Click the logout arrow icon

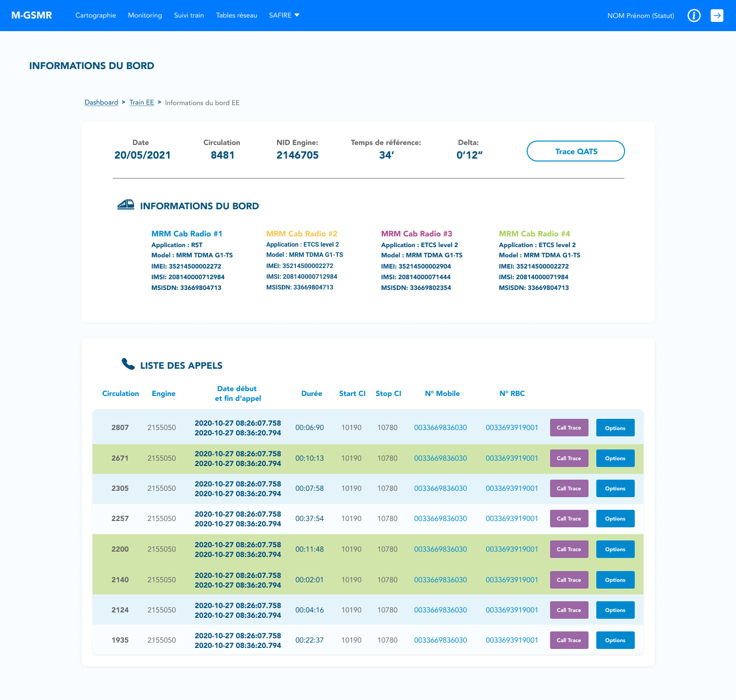coord(717,16)
